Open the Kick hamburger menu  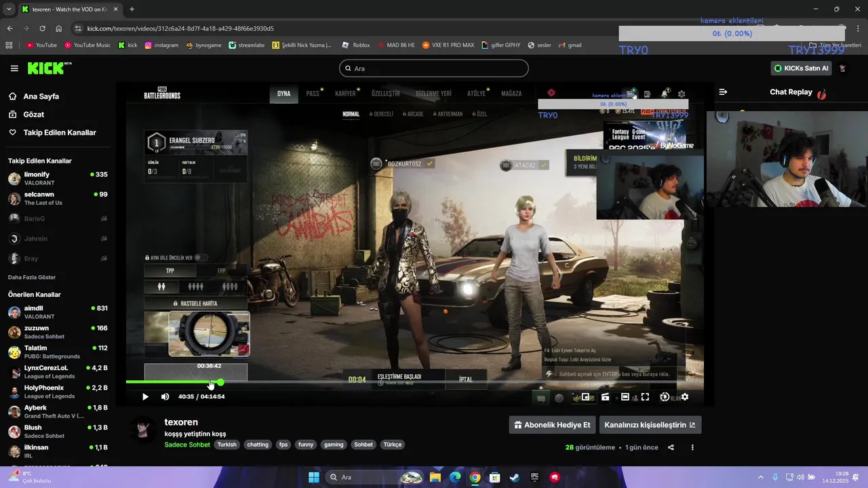tap(14, 68)
